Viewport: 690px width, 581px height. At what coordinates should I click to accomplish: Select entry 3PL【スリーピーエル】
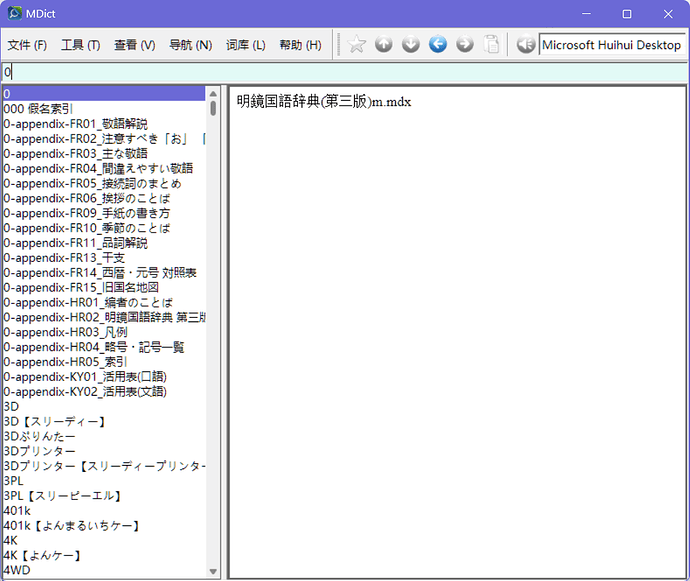(x=104, y=496)
